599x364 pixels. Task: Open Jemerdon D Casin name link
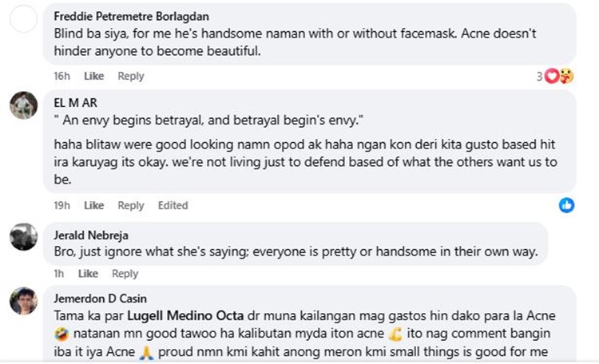coord(100,299)
